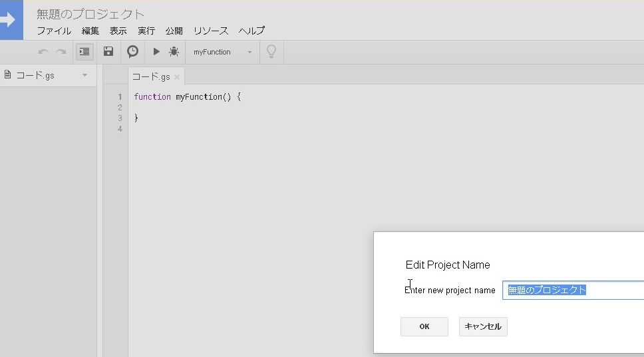Click the 無題のプロジェクト project title
The image size is (644, 357).
[90, 14]
